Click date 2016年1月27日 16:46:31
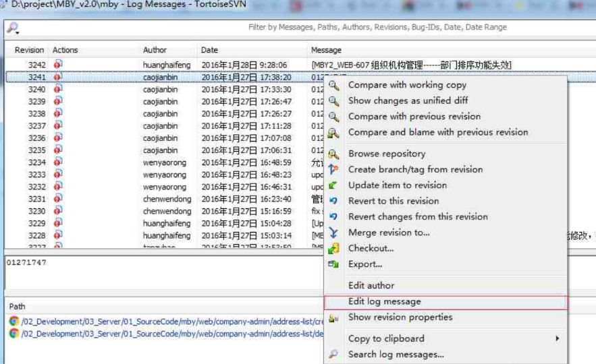 246,187
